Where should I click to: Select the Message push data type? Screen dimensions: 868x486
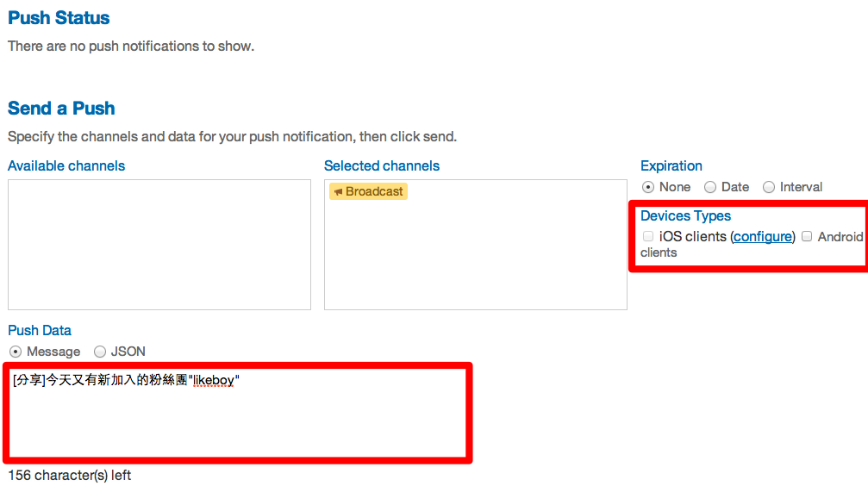[16, 352]
